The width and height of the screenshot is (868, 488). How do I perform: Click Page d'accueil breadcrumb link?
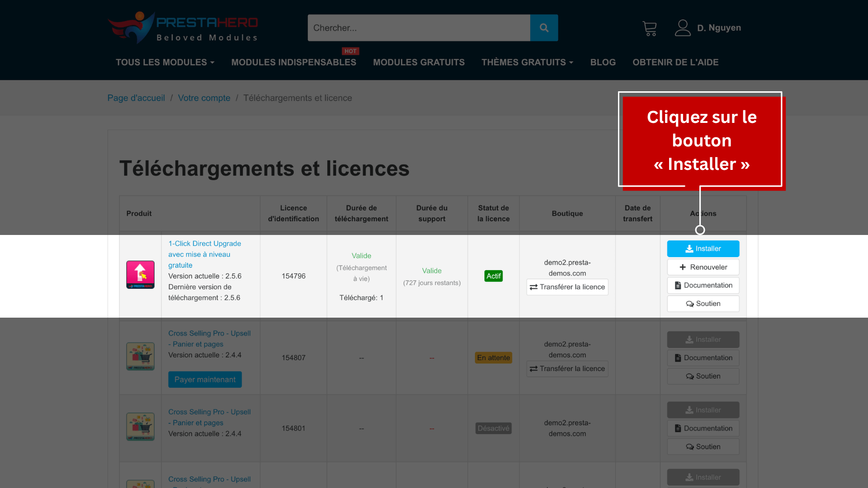click(x=136, y=98)
